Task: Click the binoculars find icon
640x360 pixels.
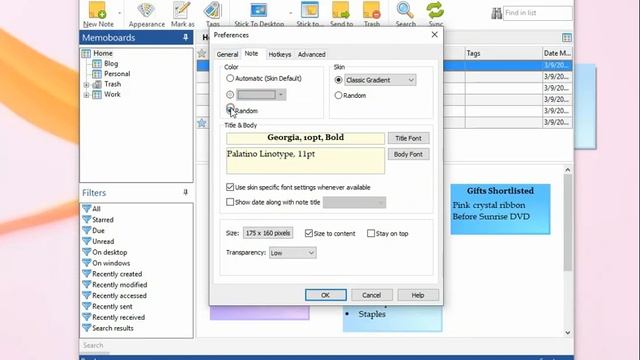Action: (496, 13)
